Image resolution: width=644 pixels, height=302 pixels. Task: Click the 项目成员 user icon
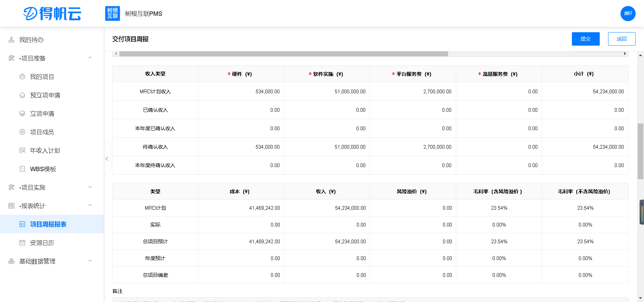22,132
